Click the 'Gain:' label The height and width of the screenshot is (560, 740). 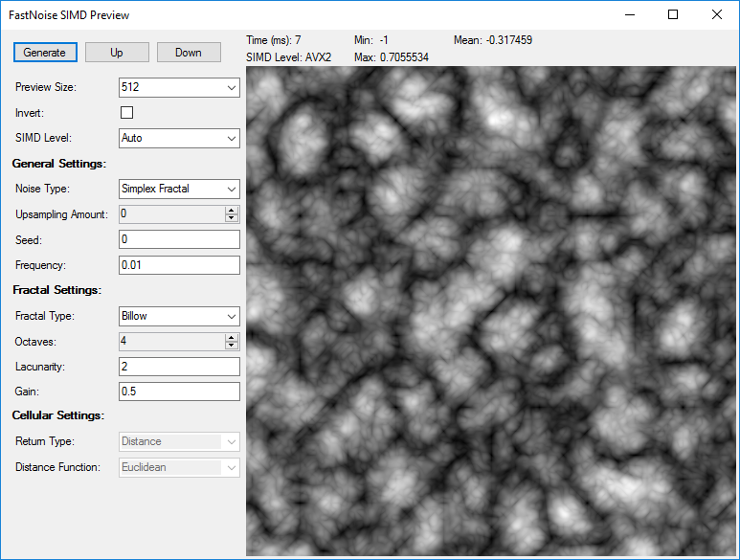pos(27,392)
